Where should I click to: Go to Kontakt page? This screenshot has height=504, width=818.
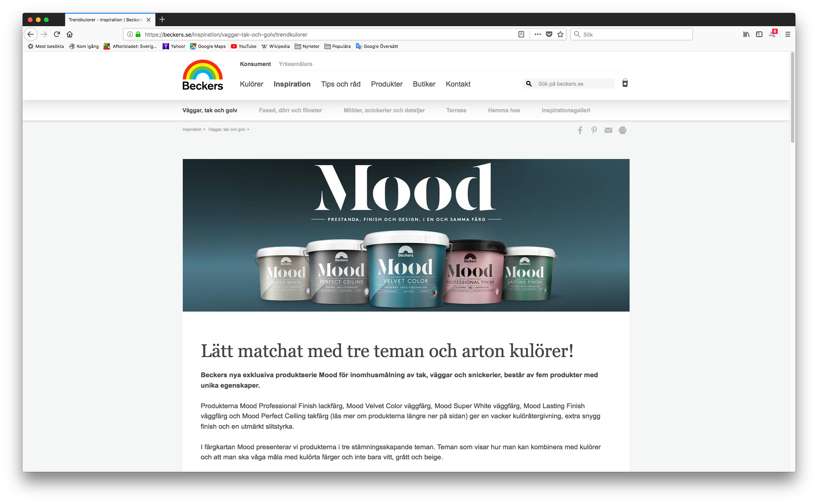(458, 84)
